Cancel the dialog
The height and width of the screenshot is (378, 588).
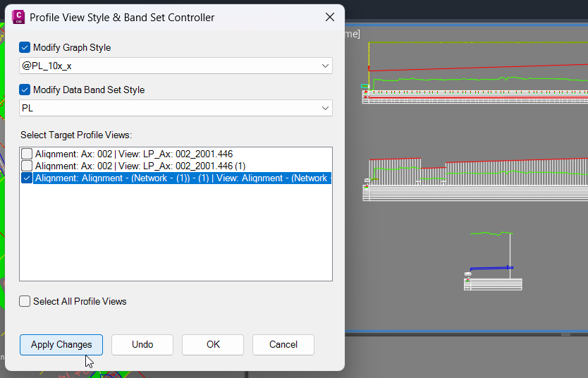point(283,345)
